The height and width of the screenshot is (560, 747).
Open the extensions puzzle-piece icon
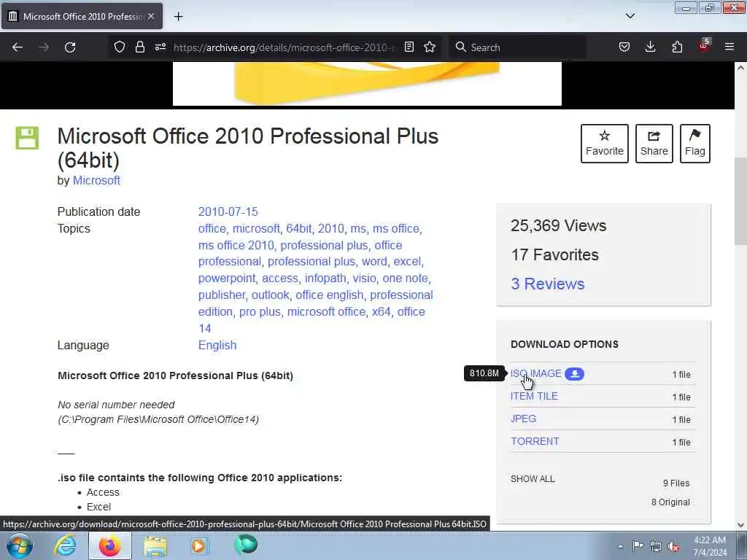click(x=677, y=47)
